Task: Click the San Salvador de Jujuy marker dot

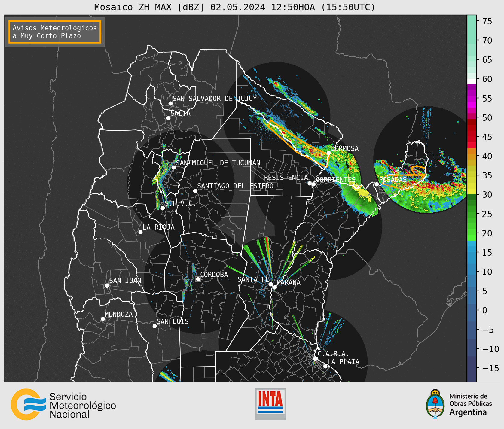Action: point(170,103)
